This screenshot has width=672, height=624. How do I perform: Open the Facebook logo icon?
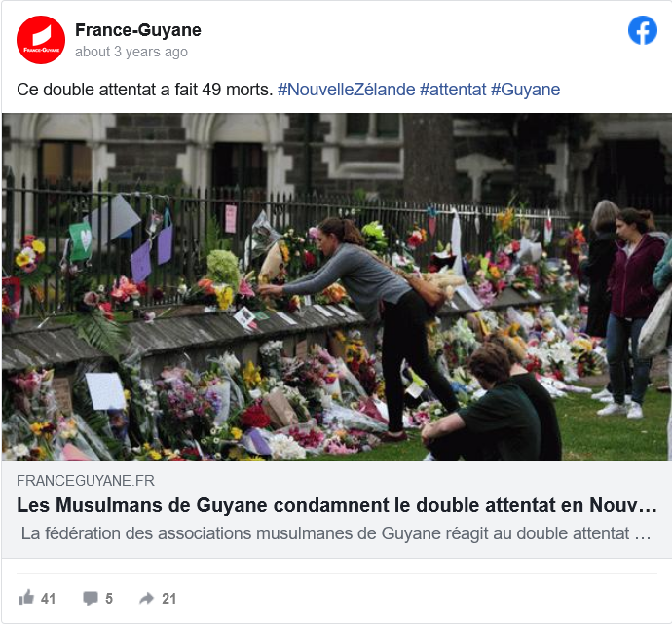[x=643, y=30]
